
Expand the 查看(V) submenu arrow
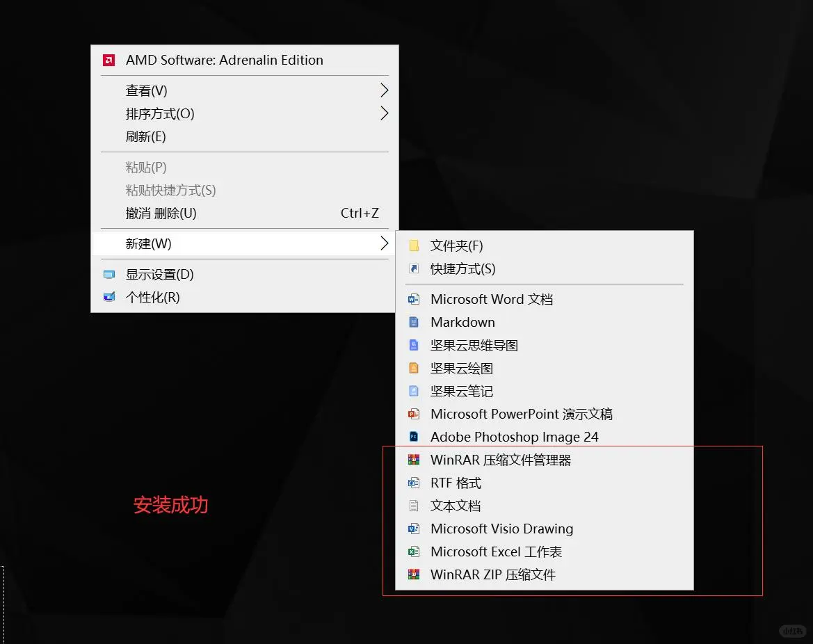pyautogui.click(x=384, y=90)
